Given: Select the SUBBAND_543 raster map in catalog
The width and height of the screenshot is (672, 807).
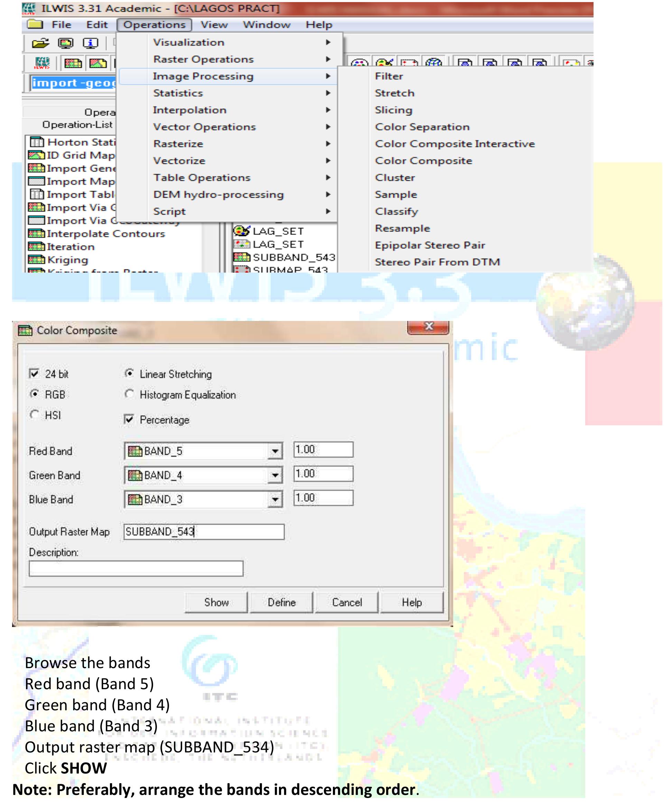Looking at the screenshot, I should click(x=293, y=257).
